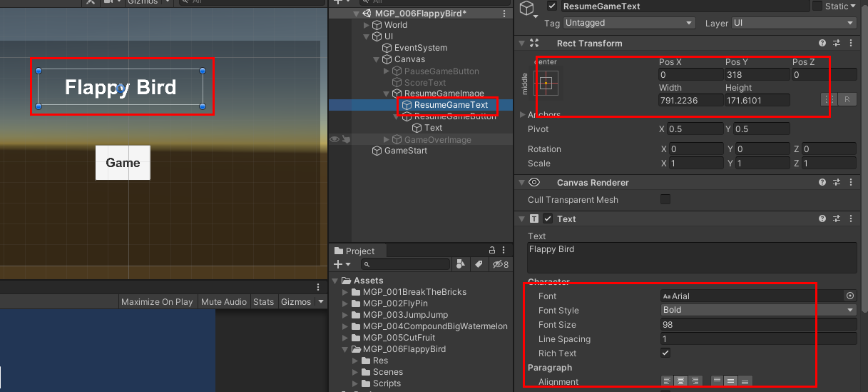Set vertical alignment to bottom
This screenshot has width=868, height=392.
[x=745, y=381]
